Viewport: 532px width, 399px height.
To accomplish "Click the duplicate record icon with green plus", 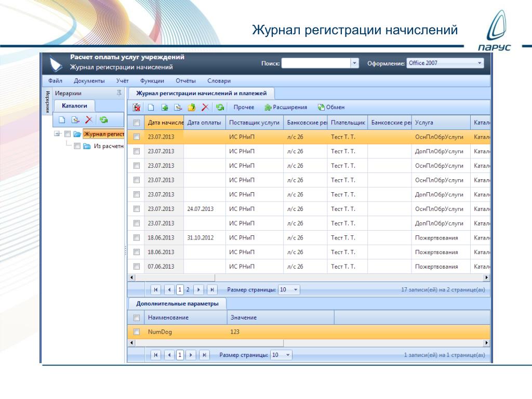I will pos(165,107).
